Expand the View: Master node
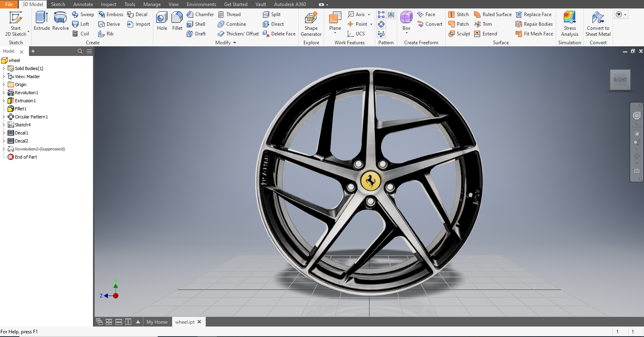Viewport: 644px width, 337px height. [x=4, y=76]
